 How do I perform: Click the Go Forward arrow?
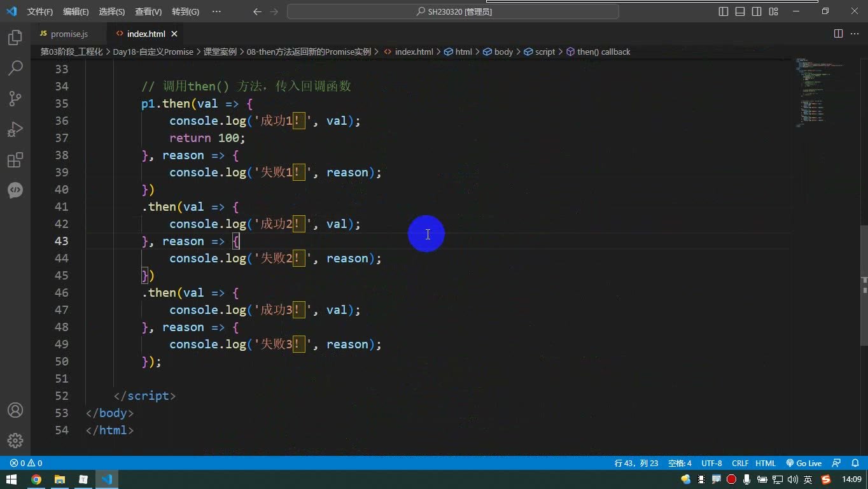(274, 11)
